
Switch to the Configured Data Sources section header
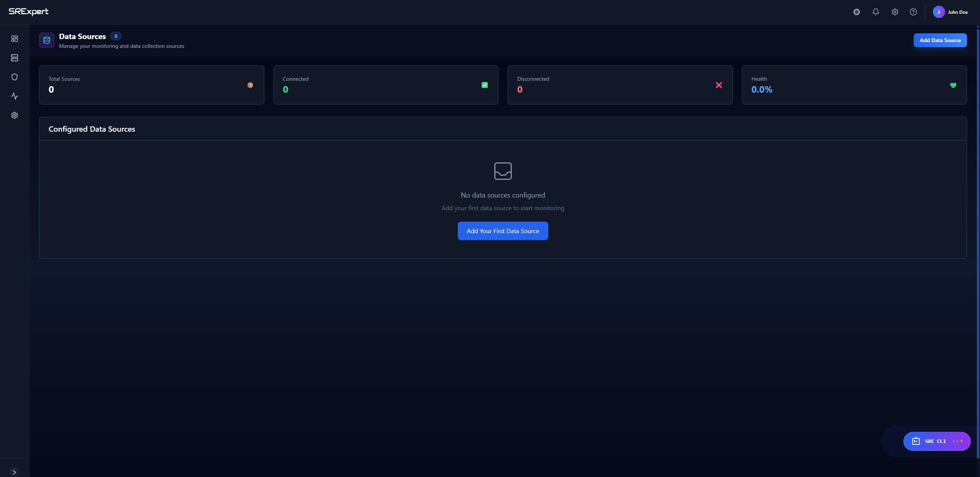tap(92, 129)
